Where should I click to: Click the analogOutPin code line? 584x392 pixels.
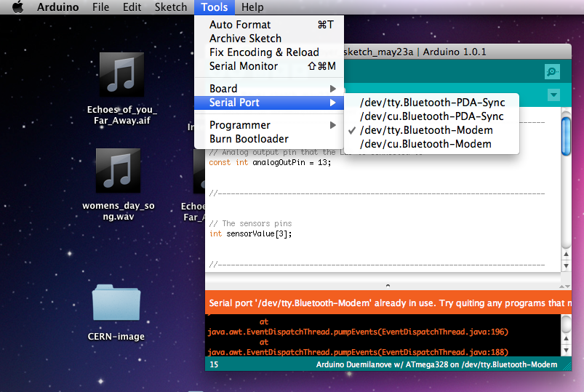[x=270, y=162]
